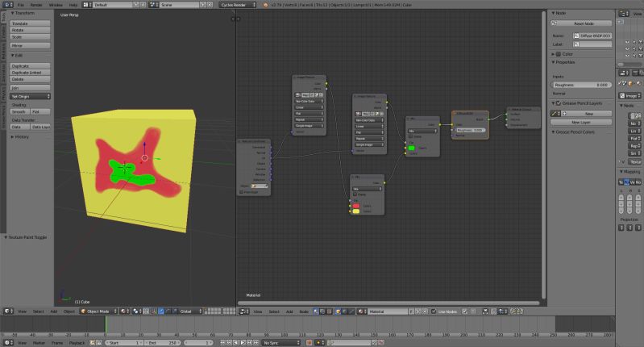This screenshot has width=644, height=347.
Task: Jump to the start frame in timeline
Action: [222, 342]
